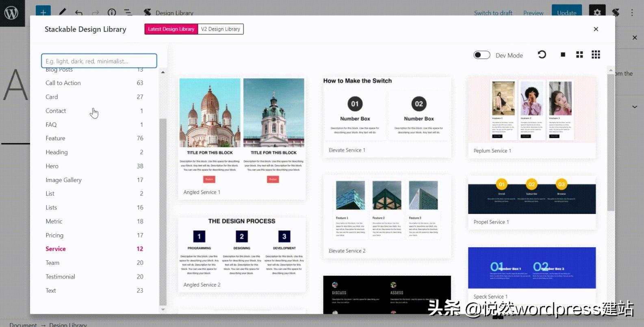Open the Stackable settings icon in top bar
Viewport: 644px width, 327px height.
pos(616,13)
